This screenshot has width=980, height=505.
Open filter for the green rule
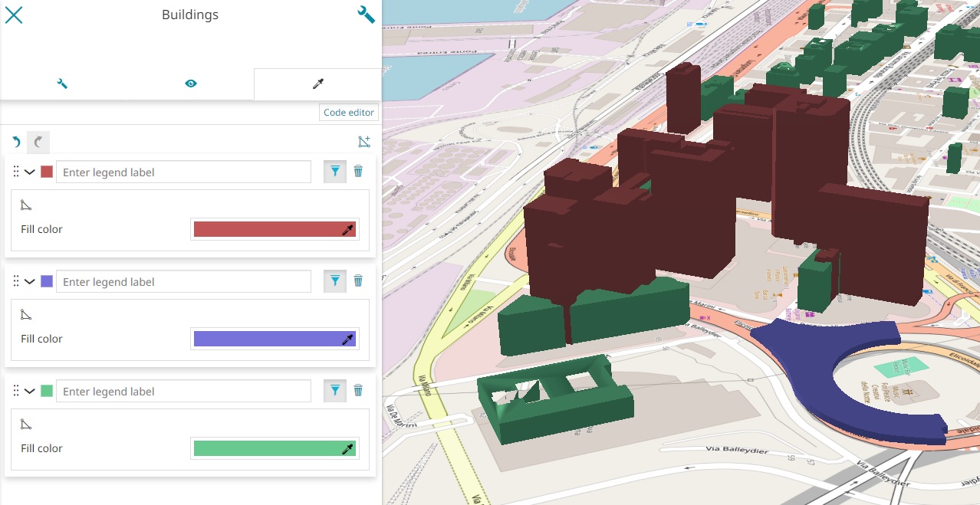click(x=335, y=391)
